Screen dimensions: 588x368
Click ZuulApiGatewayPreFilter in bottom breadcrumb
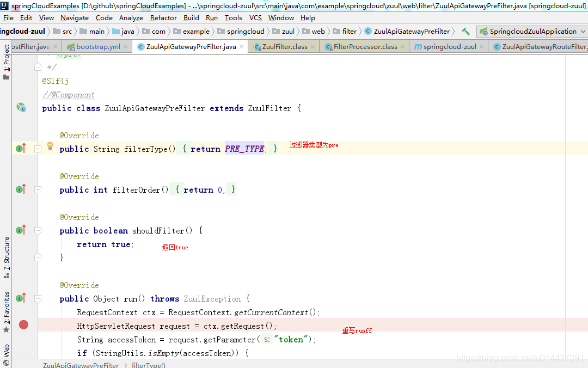click(81, 365)
